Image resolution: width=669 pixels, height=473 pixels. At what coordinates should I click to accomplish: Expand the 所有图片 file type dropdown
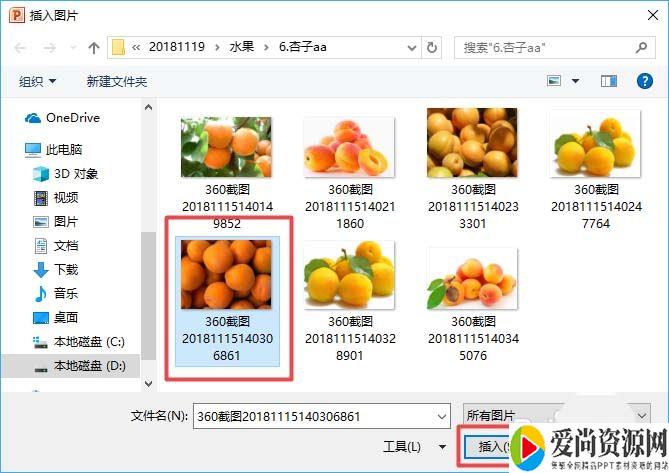tap(558, 415)
